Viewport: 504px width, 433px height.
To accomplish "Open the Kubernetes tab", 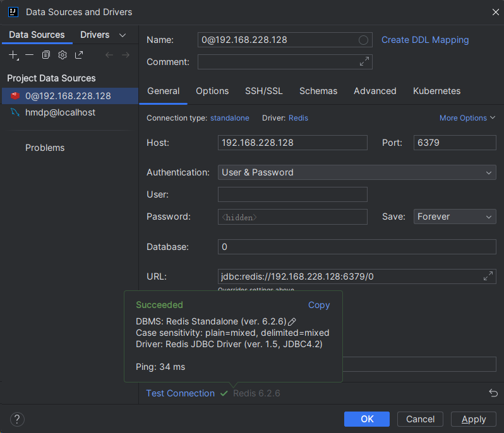I will pos(436,92).
